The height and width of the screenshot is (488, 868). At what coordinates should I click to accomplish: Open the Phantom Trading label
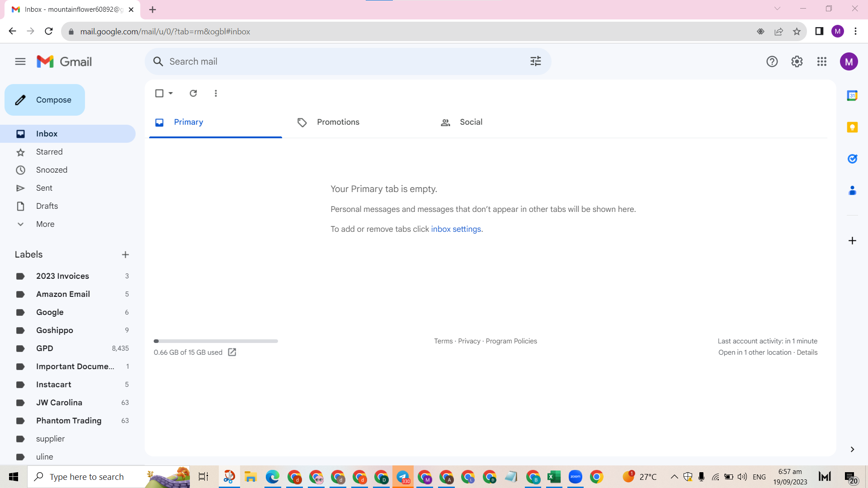click(69, 421)
